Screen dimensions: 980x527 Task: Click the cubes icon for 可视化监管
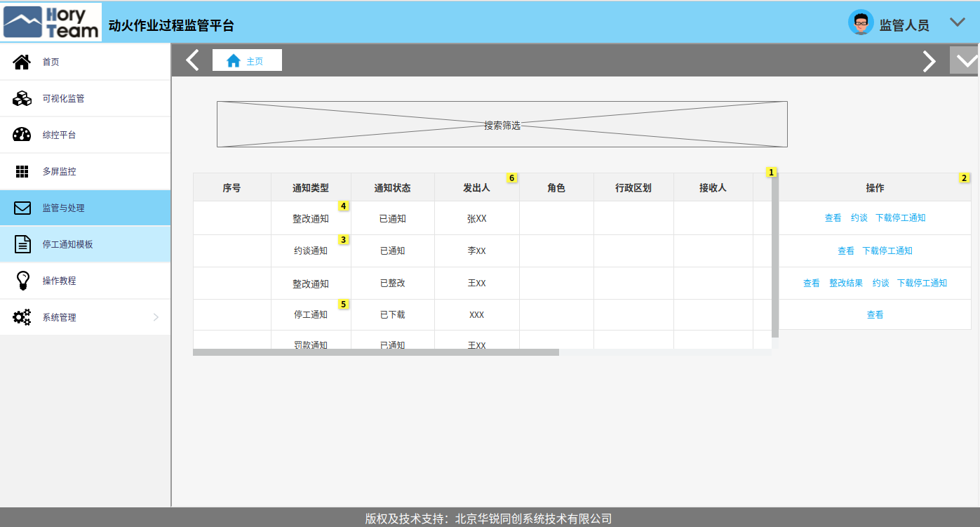(22, 98)
